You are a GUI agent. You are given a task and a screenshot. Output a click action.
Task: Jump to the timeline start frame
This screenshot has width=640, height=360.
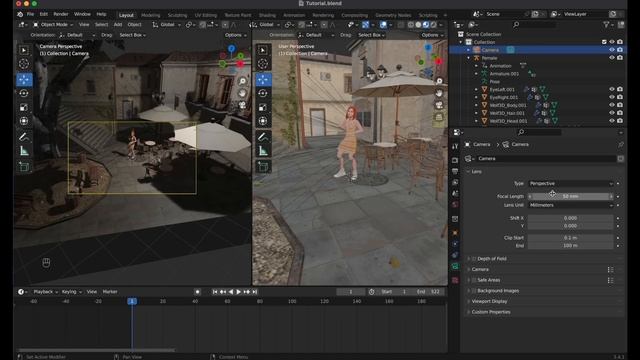point(215,292)
